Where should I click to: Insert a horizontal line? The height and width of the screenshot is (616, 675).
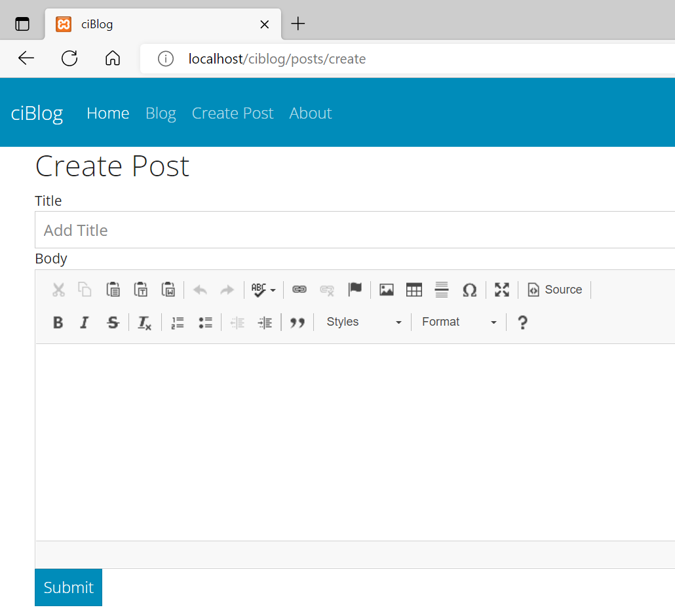[442, 290]
